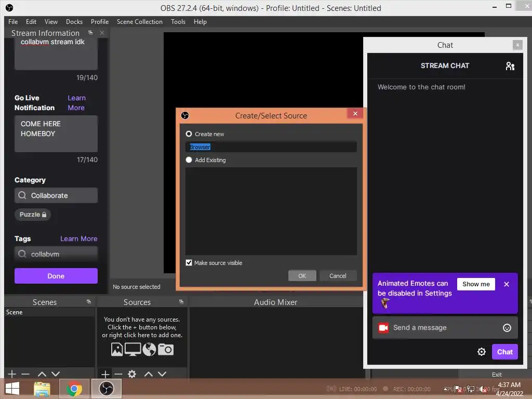Image resolution: width=532 pixels, height=399 pixels.
Task: Move scene up with arrow icon
Action: (42, 374)
